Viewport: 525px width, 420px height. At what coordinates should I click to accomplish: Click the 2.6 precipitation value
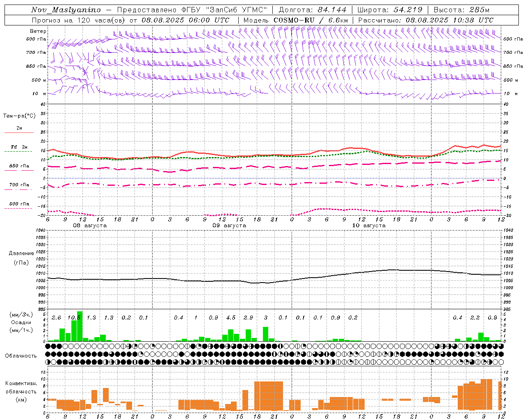tap(56, 317)
